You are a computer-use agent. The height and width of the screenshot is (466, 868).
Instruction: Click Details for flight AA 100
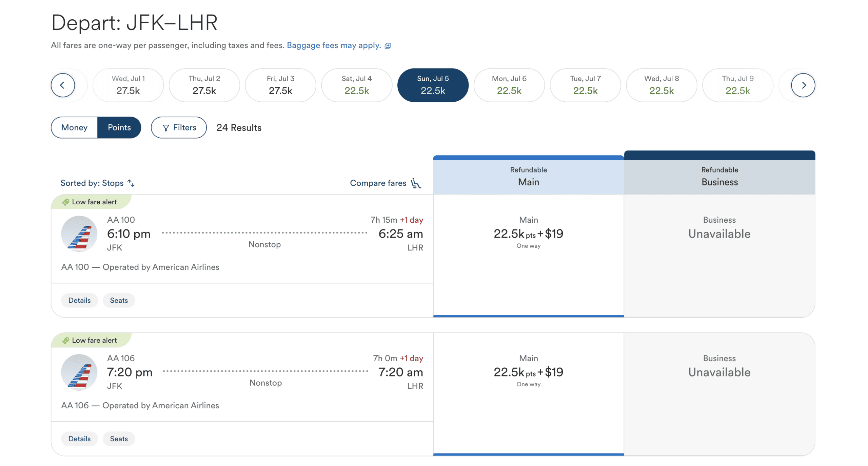[x=79, y=300]
